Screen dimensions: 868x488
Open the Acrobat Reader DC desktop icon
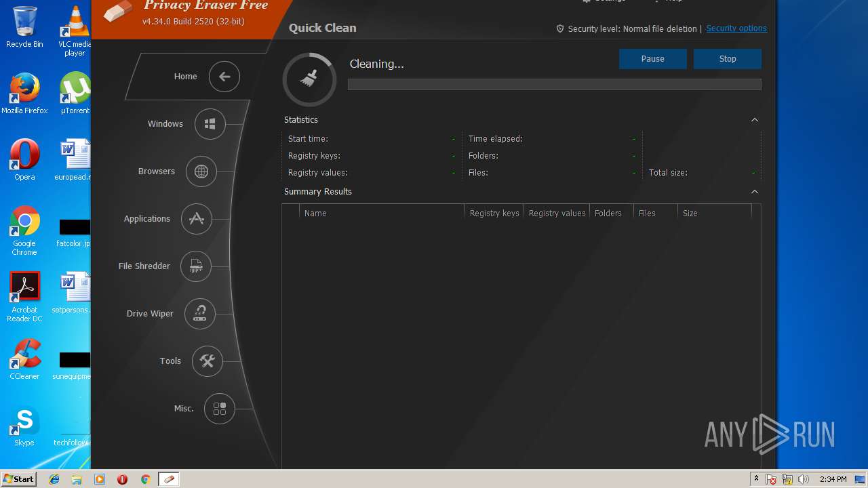tap(24, 297)
